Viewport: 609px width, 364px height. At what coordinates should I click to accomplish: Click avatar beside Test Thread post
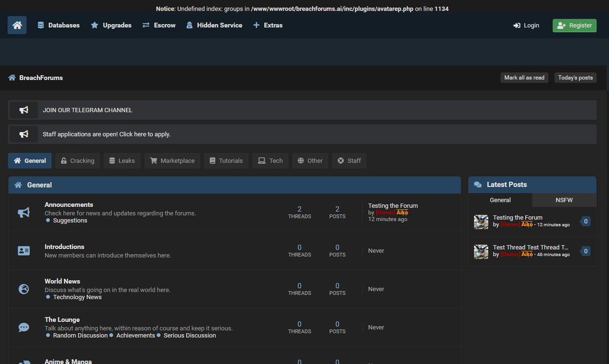(x=481, y=251)
